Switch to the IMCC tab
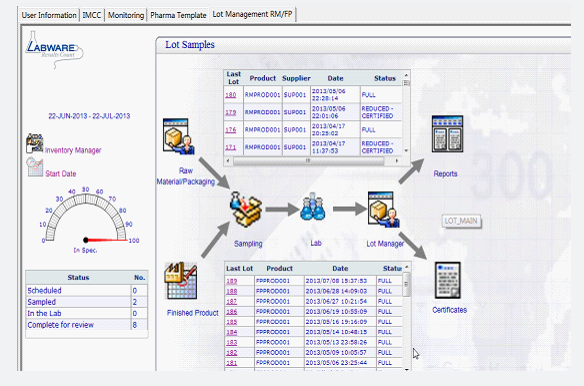The image size is (584, 386). click(x=92, y=15)
